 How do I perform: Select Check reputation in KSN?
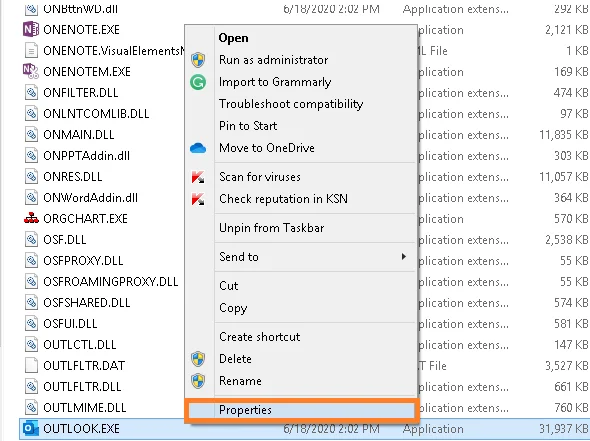pos(300,199)
